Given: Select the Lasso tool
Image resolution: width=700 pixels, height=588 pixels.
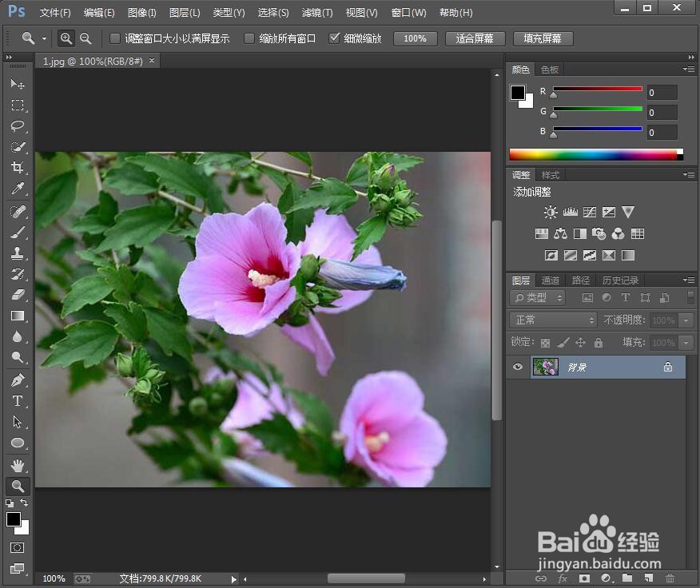Looking at the screenshot, I should 18,126.
